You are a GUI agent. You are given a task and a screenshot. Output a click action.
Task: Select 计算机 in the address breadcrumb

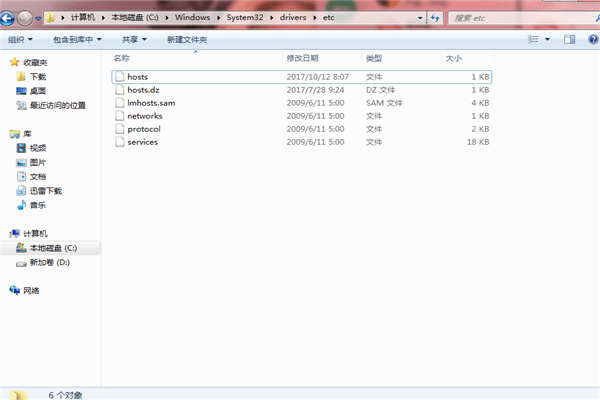click(83, 18)
